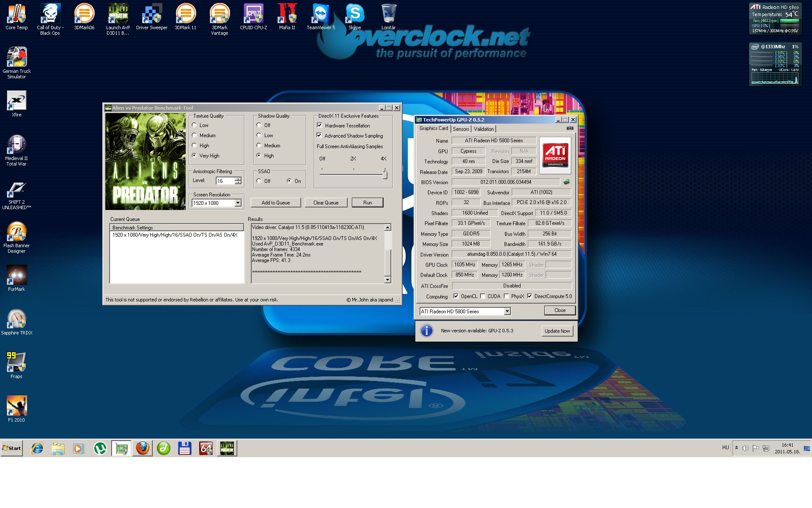
Task: Click the ATI Radeon logo in GPU-Z
Action: (555, 155)
